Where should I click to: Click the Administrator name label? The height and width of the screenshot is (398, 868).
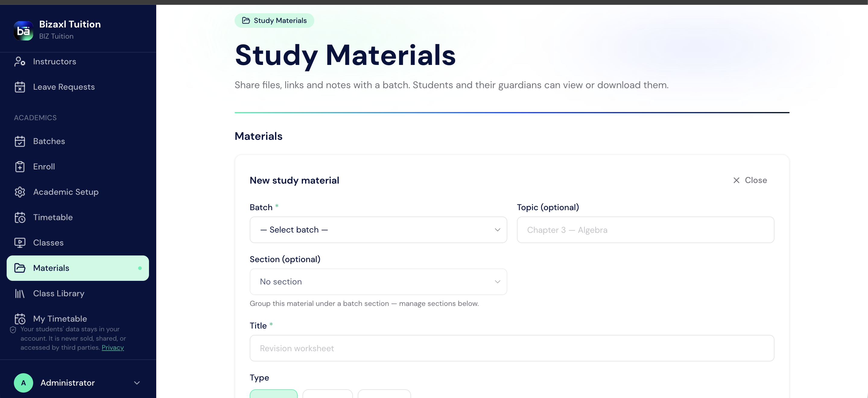[x=67, y=383]
